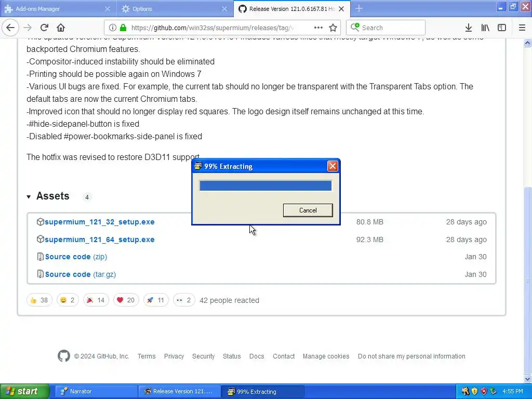532x399 pixels.
Task: Switch to Narrator in the taskbar
Action: click(96, 391)
